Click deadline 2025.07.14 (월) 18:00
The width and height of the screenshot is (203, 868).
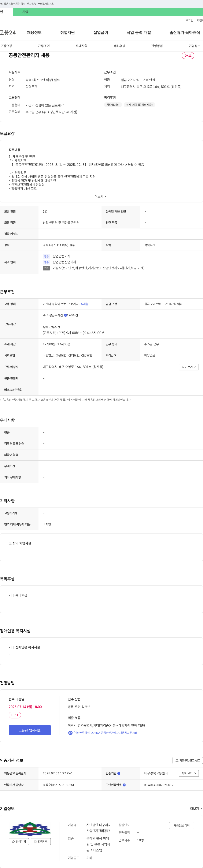[25, 707]
